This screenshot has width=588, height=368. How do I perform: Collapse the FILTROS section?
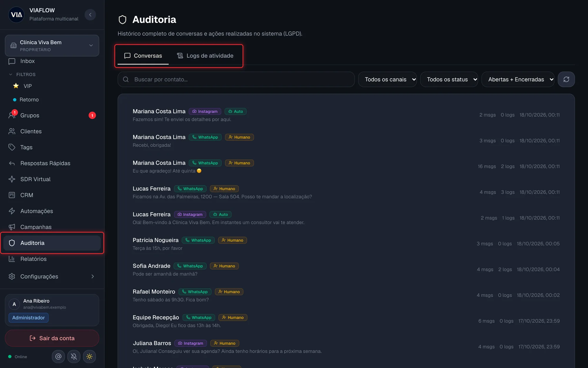click(22, 74)
